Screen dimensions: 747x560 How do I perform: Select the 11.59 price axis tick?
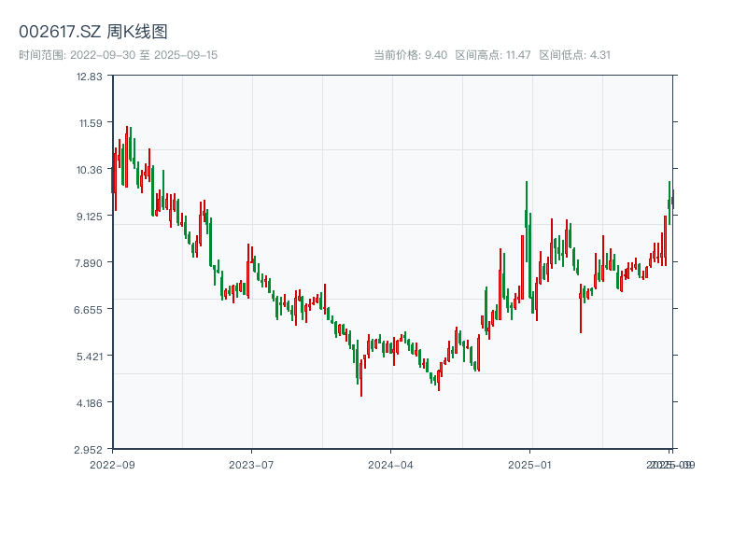pyautogui.click(x=91, y=122)
